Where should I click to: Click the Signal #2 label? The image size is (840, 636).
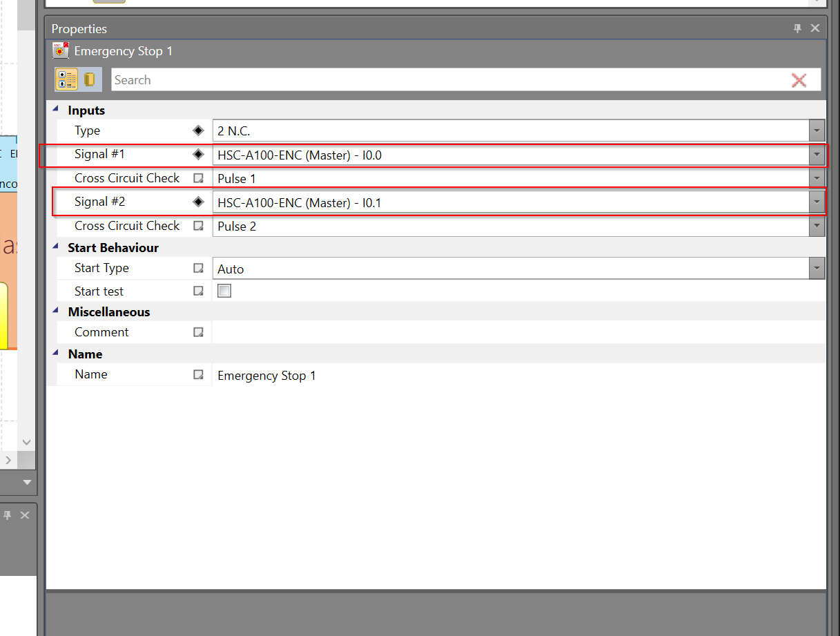coord(101,202)
